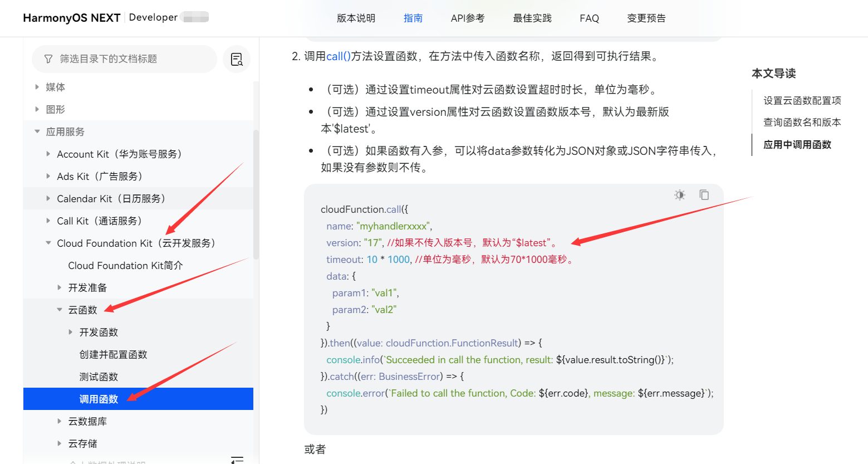Expand the 云数据库 node arrow
This screenshot has width=868, height=464.
(x=59, y=421)
